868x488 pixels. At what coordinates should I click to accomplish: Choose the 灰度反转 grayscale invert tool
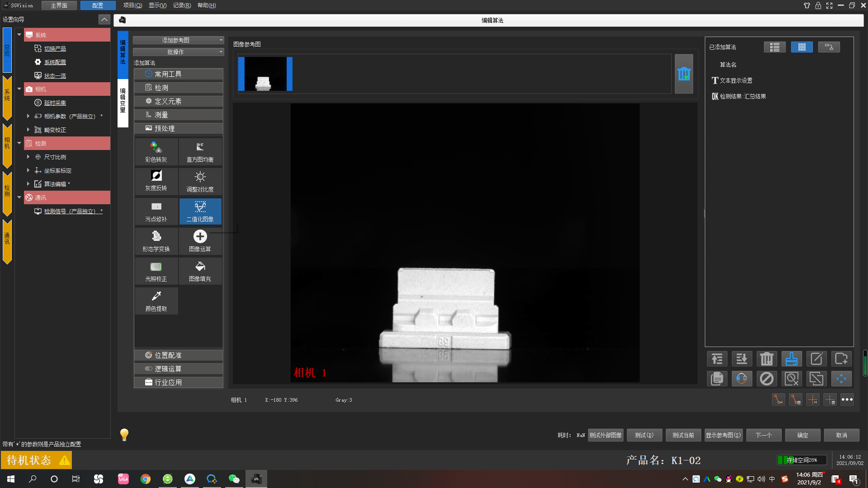click(156, 181)
